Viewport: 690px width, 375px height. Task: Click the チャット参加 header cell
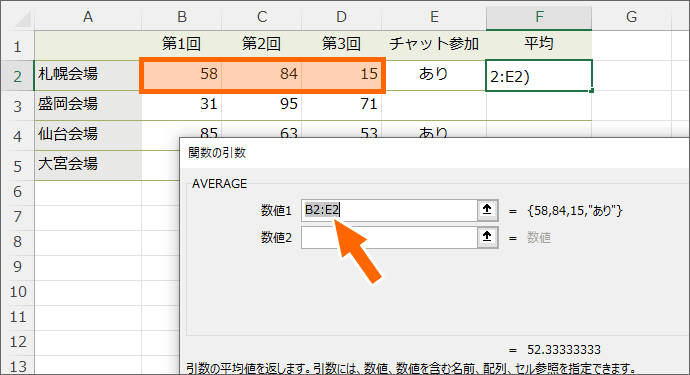coord(434,44)
